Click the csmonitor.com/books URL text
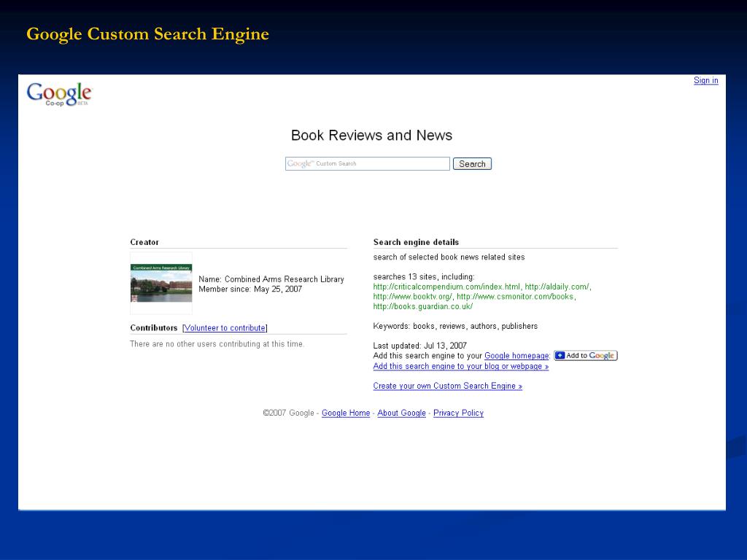 515,297
